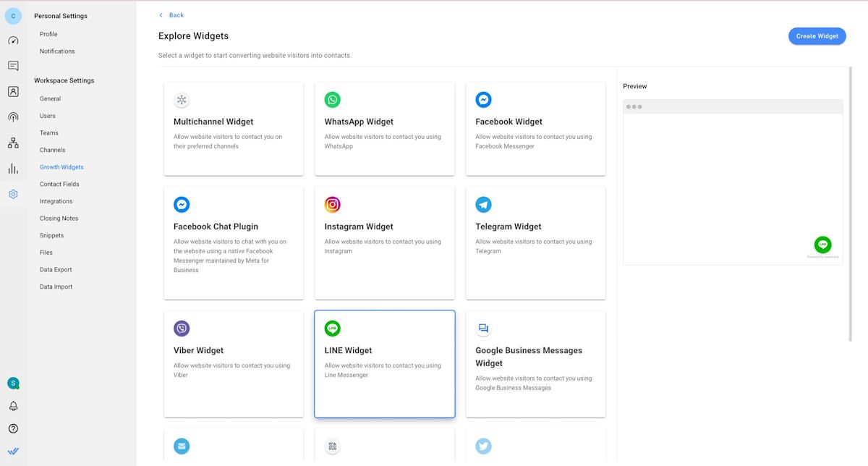This screenshot has height=466, width=868.
Task: Click the LINE bubble in the preview pane
Action: [x=822, y=245]
